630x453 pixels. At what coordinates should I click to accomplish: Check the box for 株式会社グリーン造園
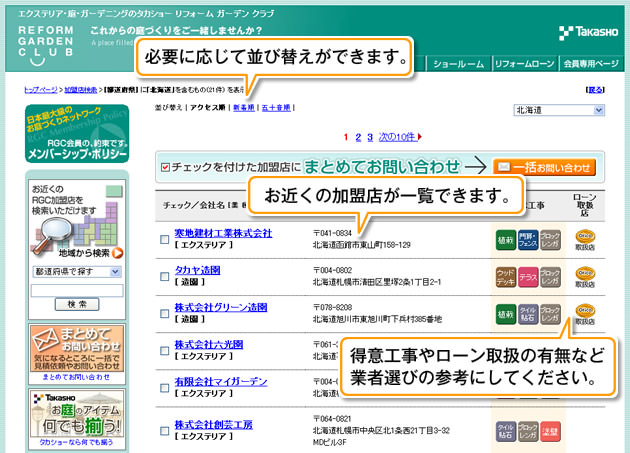pos(164,314)
